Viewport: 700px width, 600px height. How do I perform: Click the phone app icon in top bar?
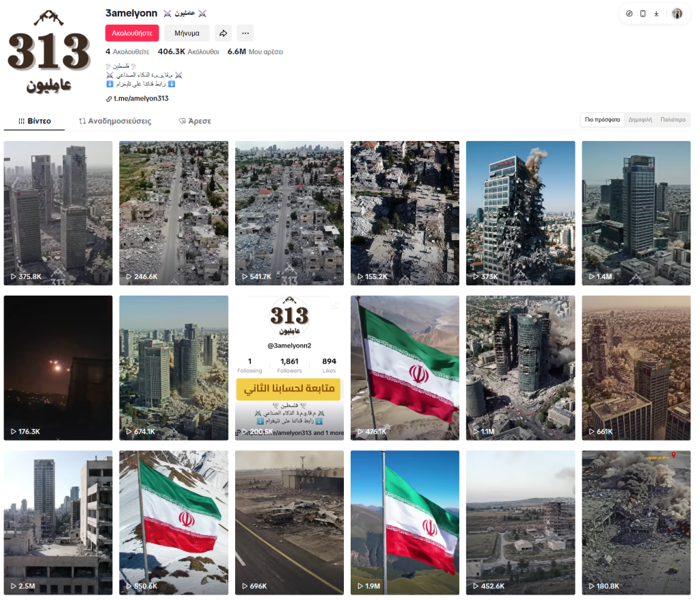(643, 14)
